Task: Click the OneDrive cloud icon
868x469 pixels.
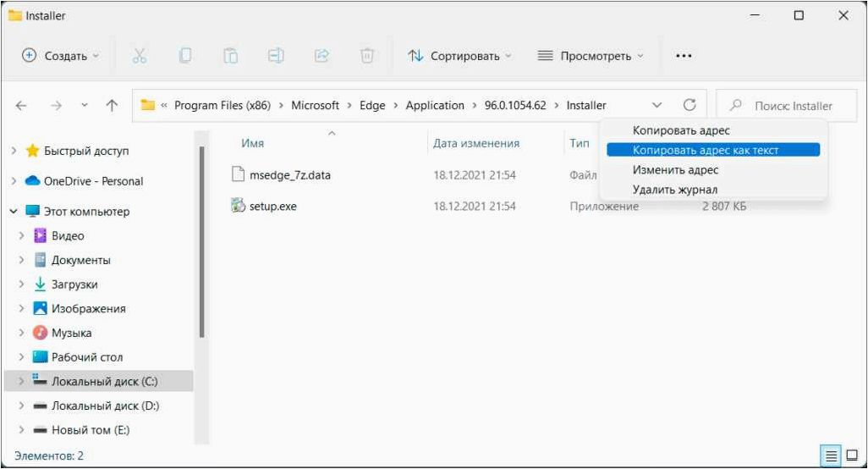Action: coord(33,180)
